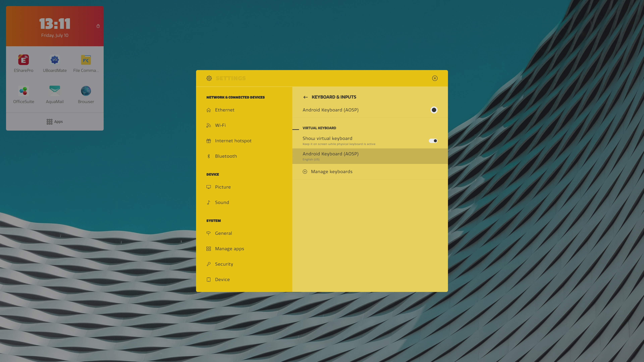Image resolution: width=644 pixels, height=362 pixels.
Task: Click the 13:11 clock widget
Action: (55, 24)
